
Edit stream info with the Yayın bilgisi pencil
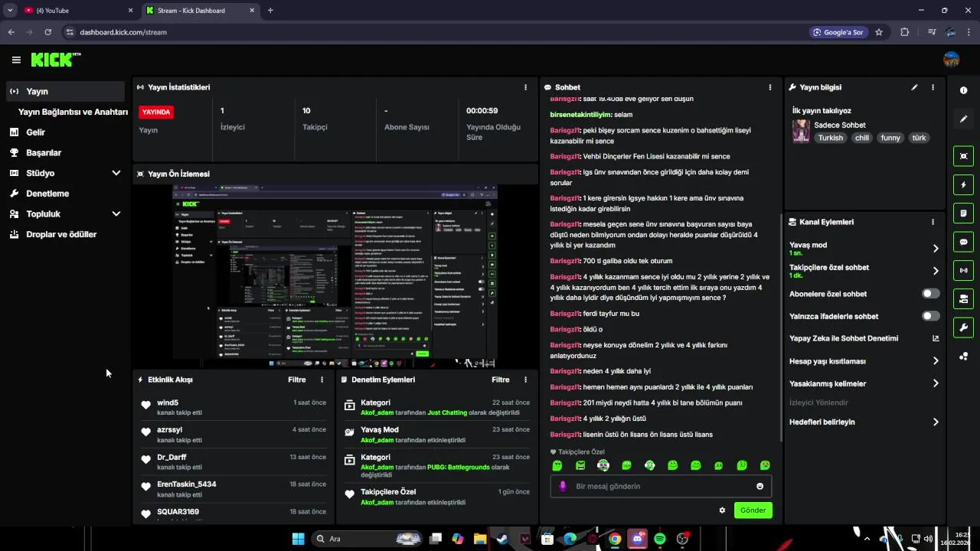coord(914,87)
